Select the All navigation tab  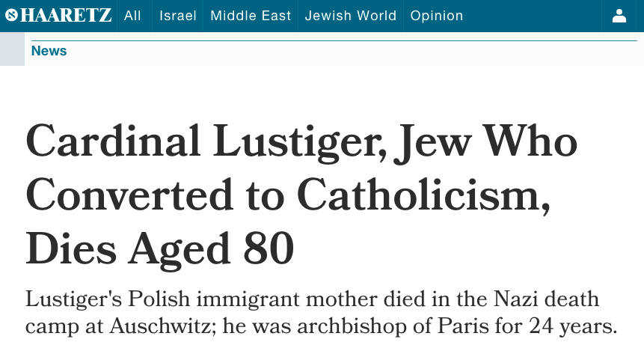point(132,16)
